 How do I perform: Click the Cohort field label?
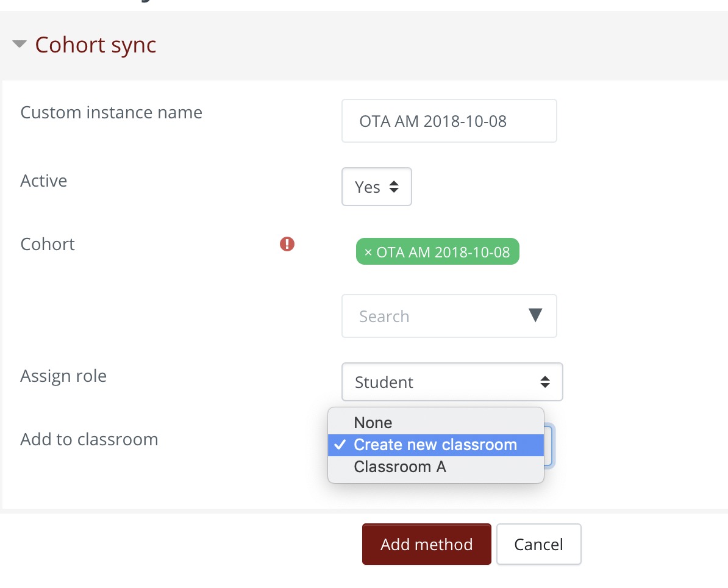48,245
